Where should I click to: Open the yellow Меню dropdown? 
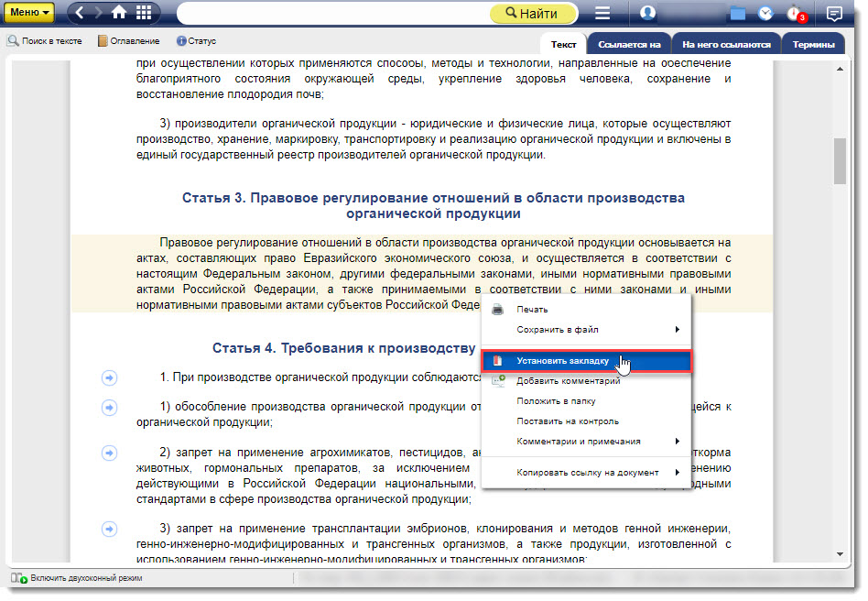click(x=31, y=13)
